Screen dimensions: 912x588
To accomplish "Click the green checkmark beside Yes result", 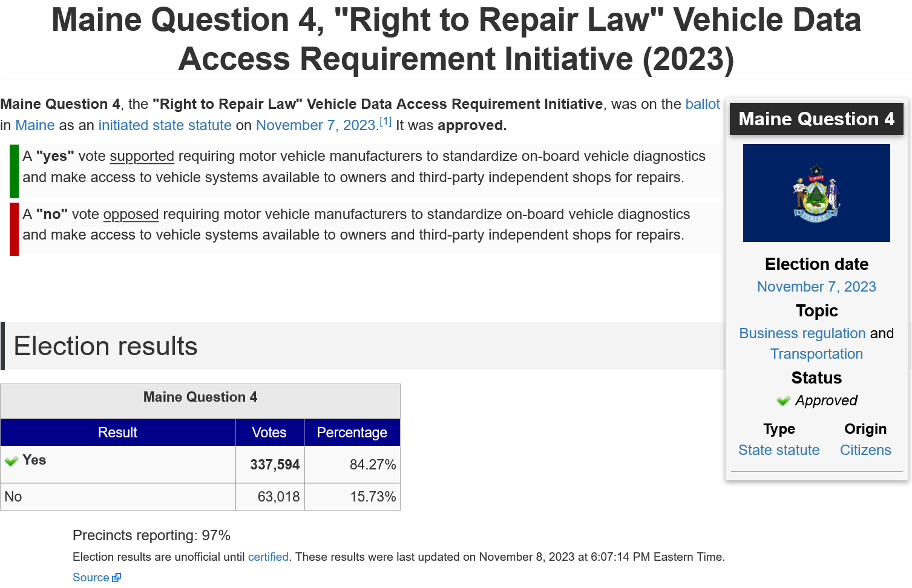I will (x=11, y=461).
